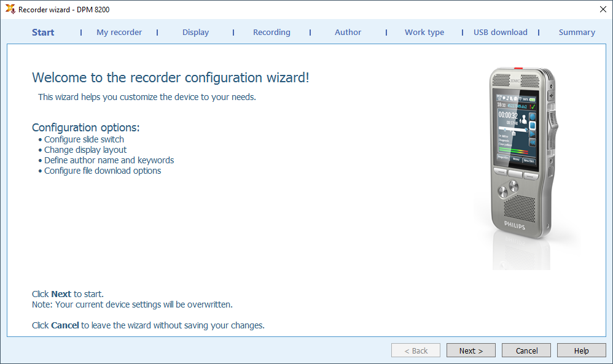Click the Philips logo on the recorder

tap(515, 225)
